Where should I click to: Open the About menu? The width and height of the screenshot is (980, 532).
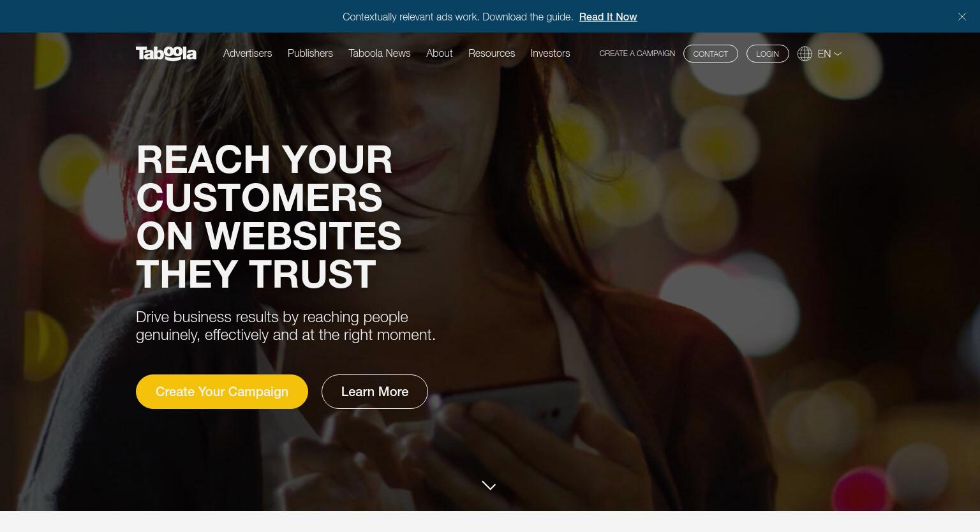440,54
